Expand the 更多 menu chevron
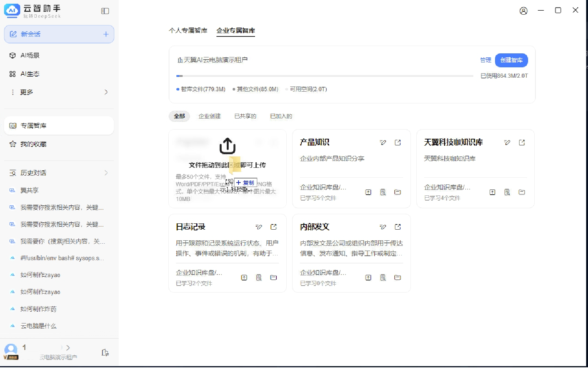The image size is (588, 368). [x=106, y=92]
